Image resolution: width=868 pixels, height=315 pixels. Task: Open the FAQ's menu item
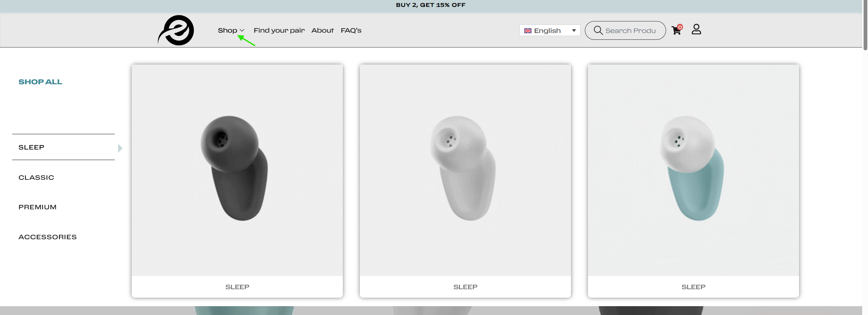point(351,30)
